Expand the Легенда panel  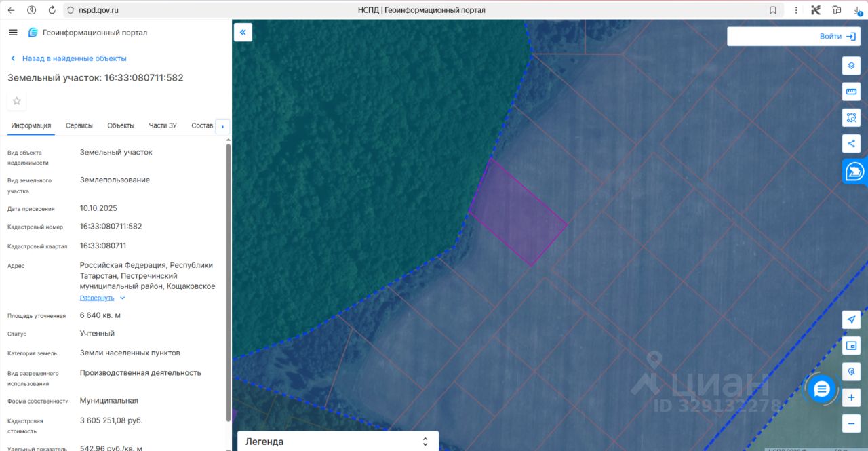[x=338, y=442]
